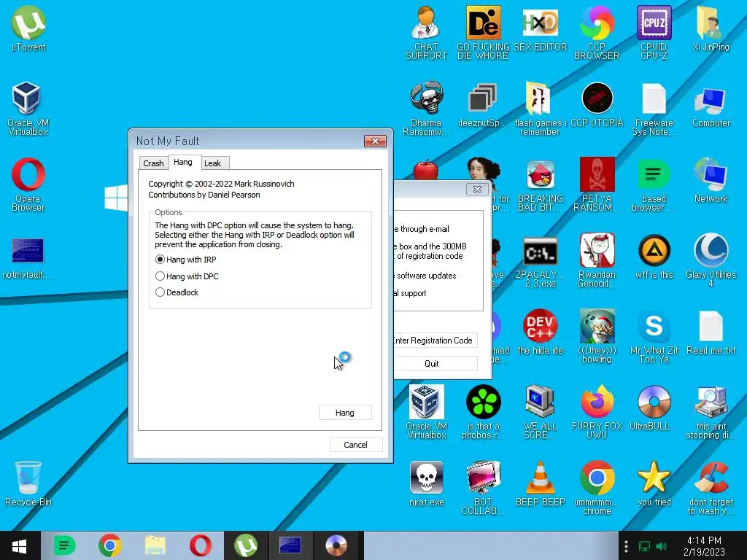The image size is (747, 560).
Task: Open the based browser green icon
Action: point(654,184)
